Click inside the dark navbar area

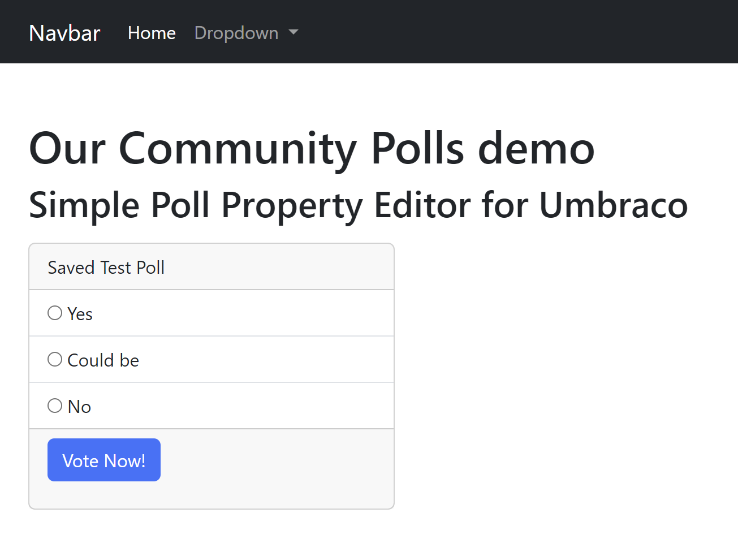coord(452,32)
